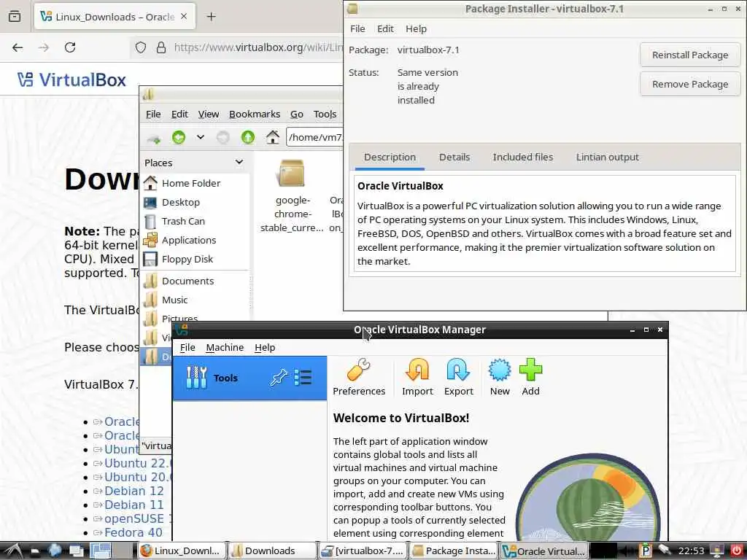Click the Remove Package button

click(x=690, y=85)
